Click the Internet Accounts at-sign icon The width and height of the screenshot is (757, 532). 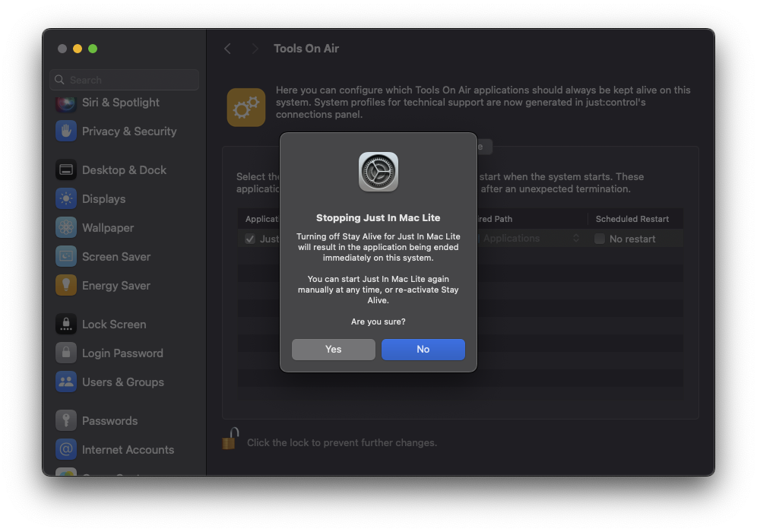tap(66, 450)
